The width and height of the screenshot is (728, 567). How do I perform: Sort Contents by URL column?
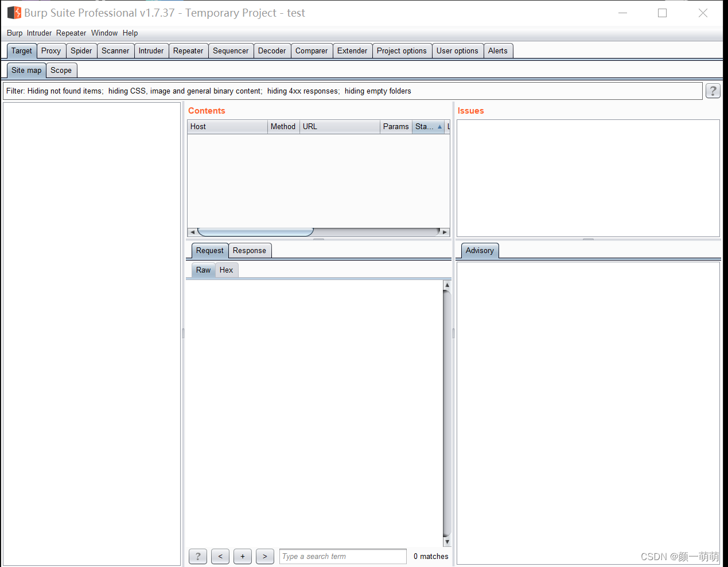340,126
